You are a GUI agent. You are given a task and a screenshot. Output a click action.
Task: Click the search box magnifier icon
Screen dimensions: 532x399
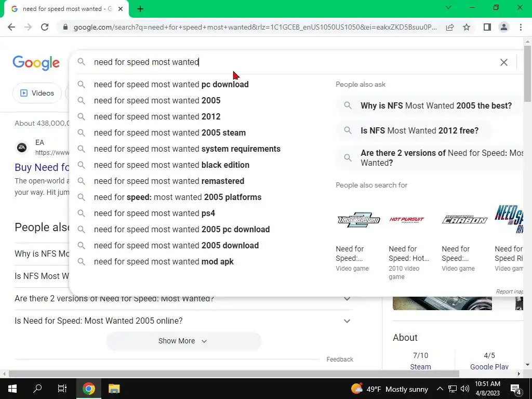pyautogui.click(x=82, y=62)
